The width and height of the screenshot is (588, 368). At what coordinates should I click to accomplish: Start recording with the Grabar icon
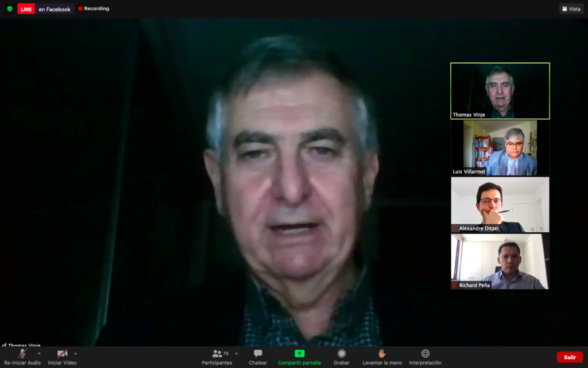(342, 354)
